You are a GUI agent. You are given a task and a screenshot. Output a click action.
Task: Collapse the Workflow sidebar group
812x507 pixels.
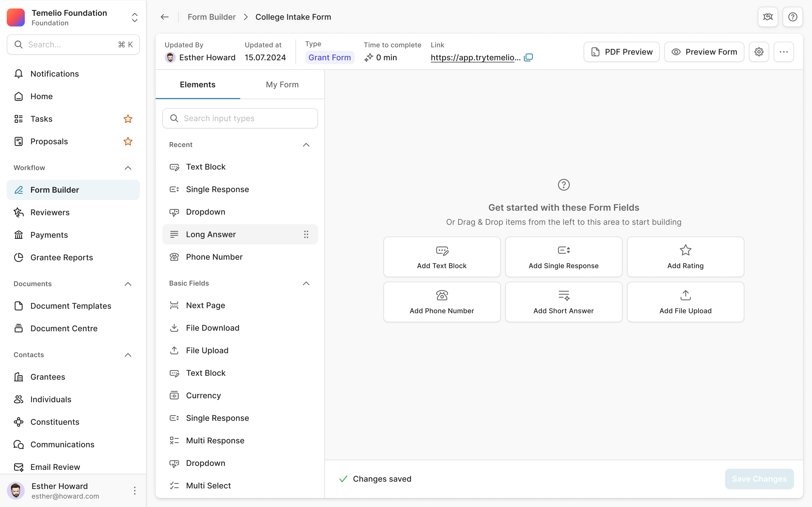(x=128, y=168)
